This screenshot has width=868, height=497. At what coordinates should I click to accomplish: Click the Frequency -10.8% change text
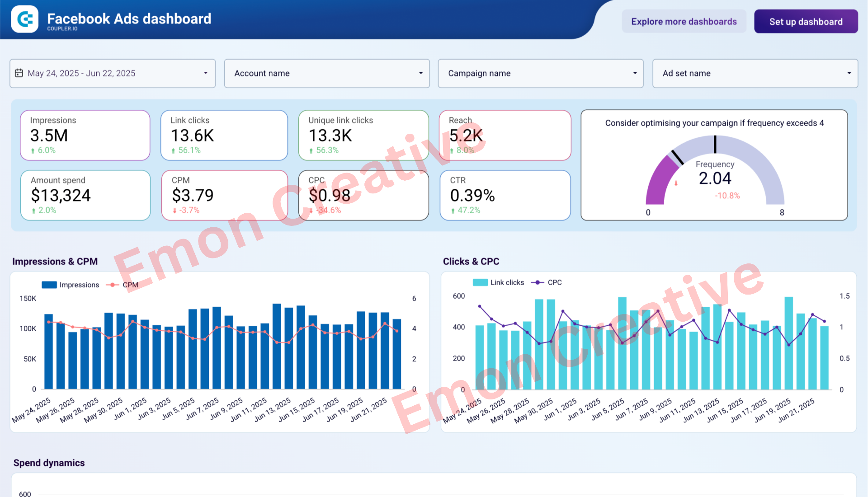(727, 196)
